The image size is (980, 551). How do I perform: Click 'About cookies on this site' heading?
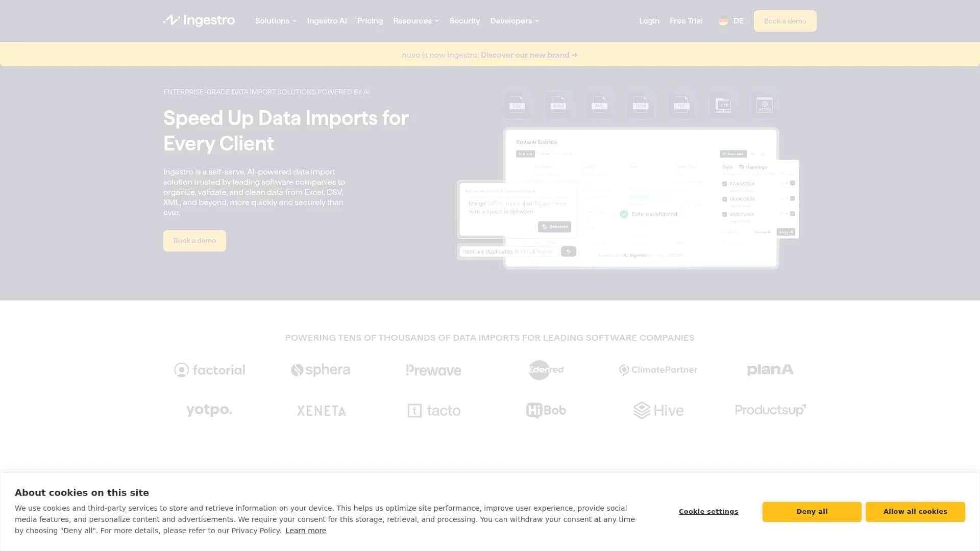tap(82, 493)
